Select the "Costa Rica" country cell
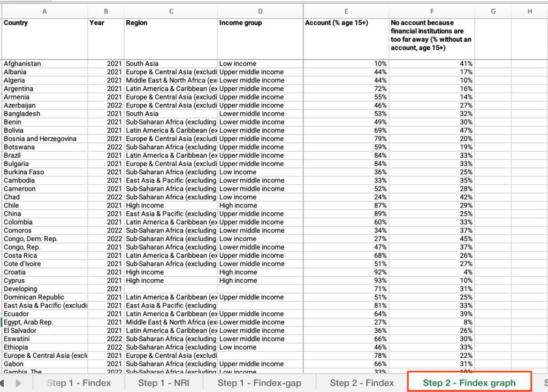This screenshot has height=392, width=548. pyautogui.click(x=45, y=256)
